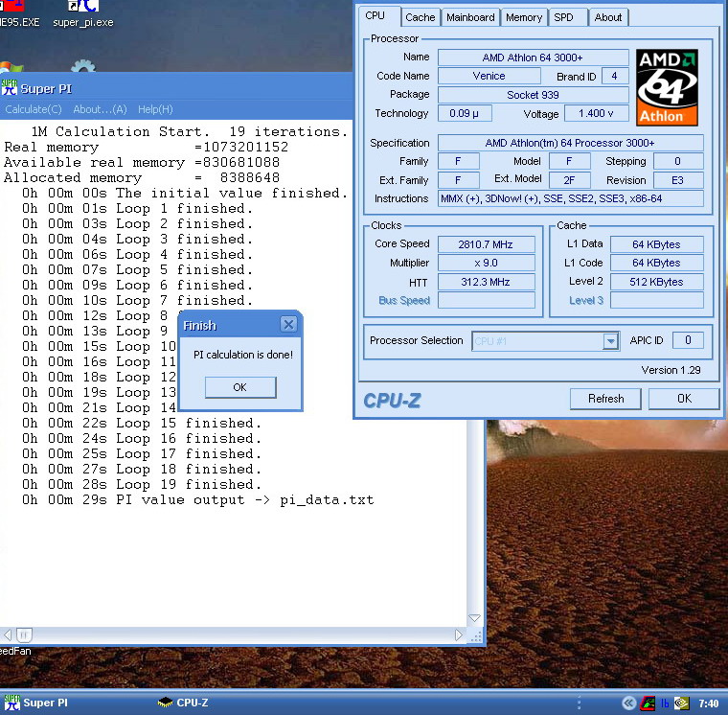Switch to the Mainboard tab

[x=470, y=17]
